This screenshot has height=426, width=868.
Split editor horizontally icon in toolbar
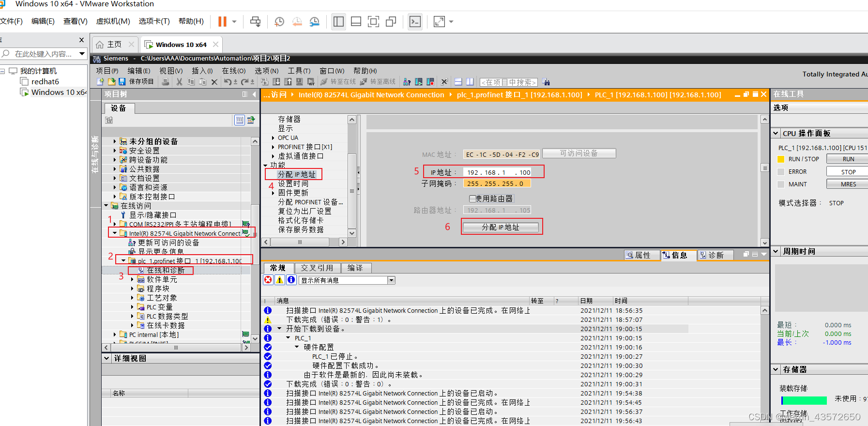(x=458, y=82)
